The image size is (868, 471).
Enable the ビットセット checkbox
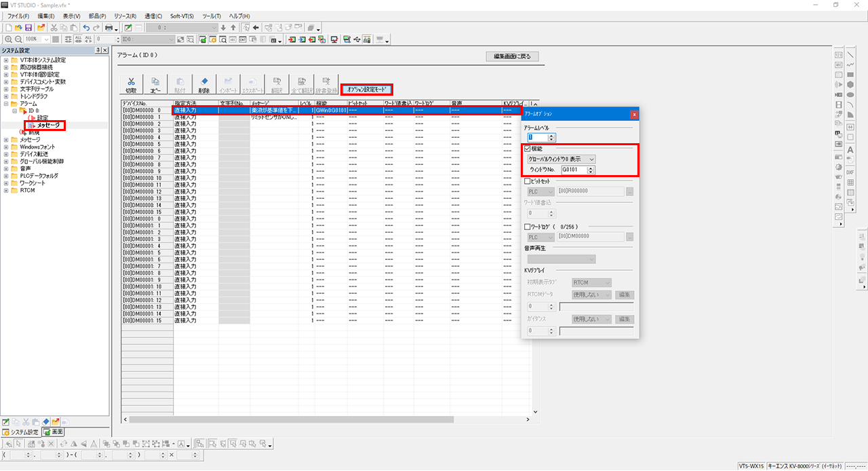point(528,181)
